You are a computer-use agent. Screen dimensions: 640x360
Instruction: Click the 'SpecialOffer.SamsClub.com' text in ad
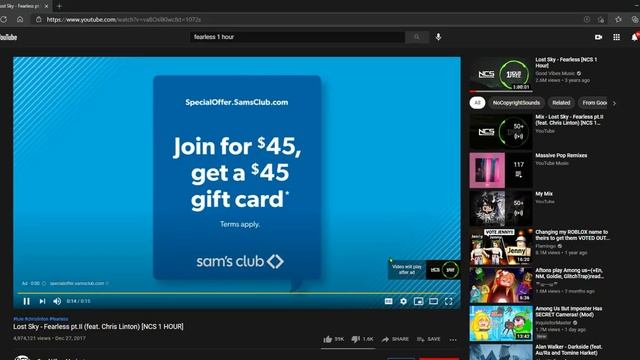coord(237,102)
